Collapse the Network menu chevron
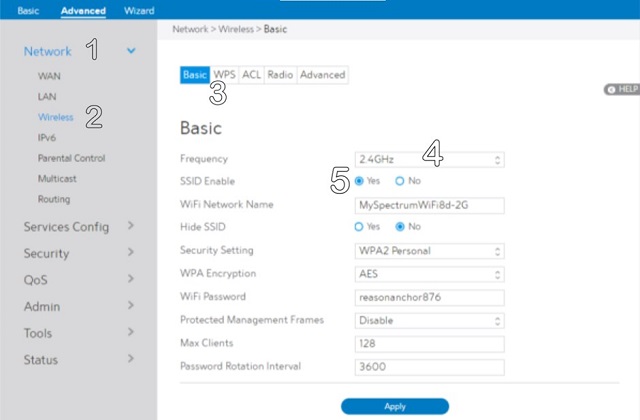The image size is (640, 420). tap(131, 51)
